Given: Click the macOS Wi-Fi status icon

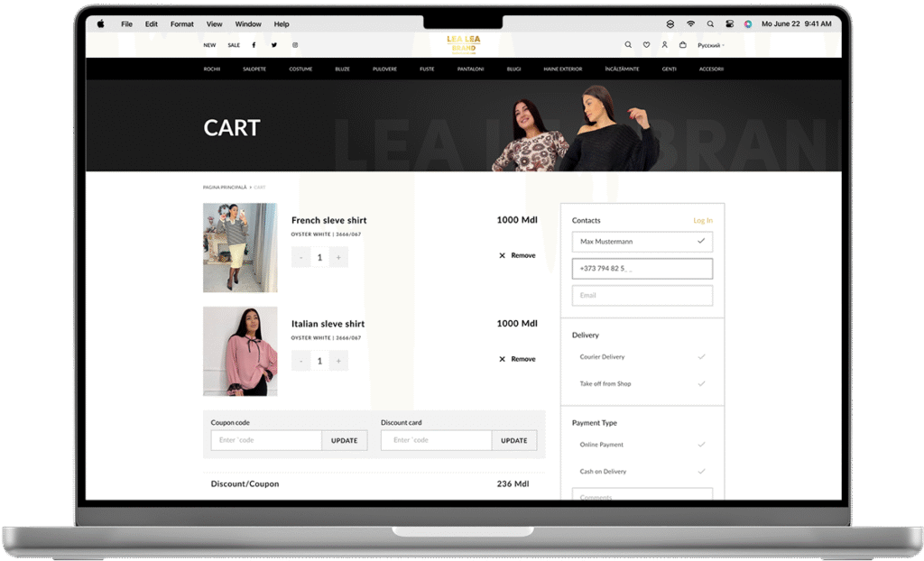Looking at the screenshot, I should tap(690, 24).
